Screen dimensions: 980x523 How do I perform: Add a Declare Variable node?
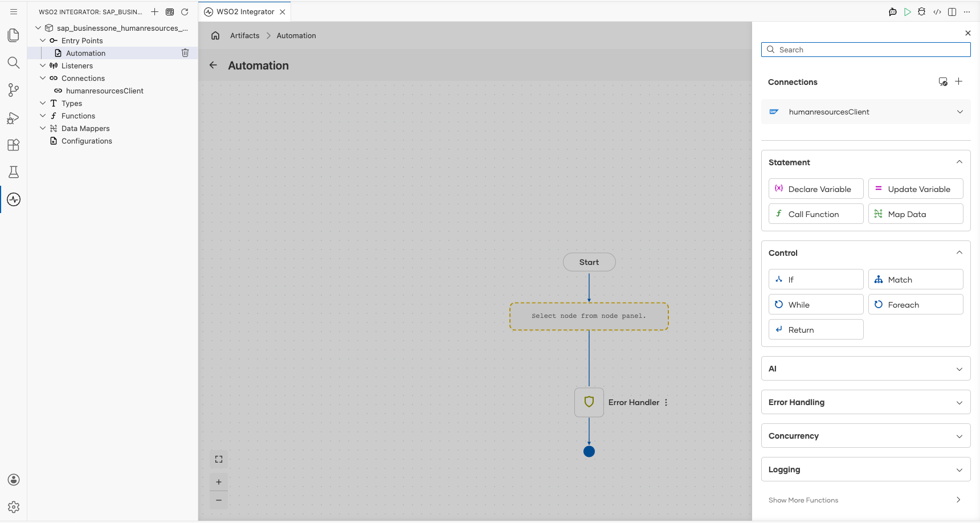coord(816,189)
